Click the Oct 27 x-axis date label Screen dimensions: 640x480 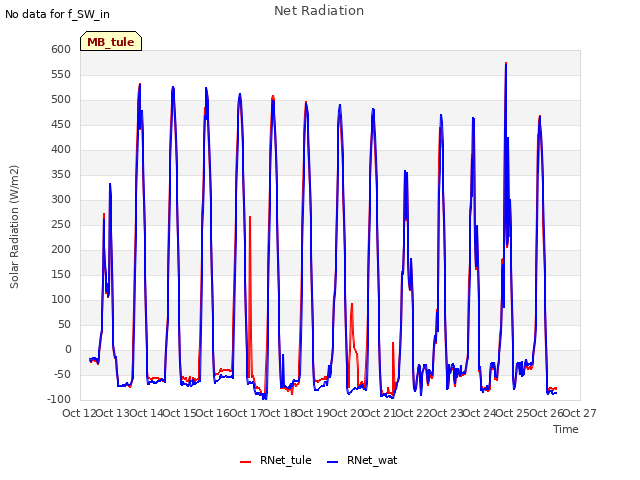(x=580, y=413)
